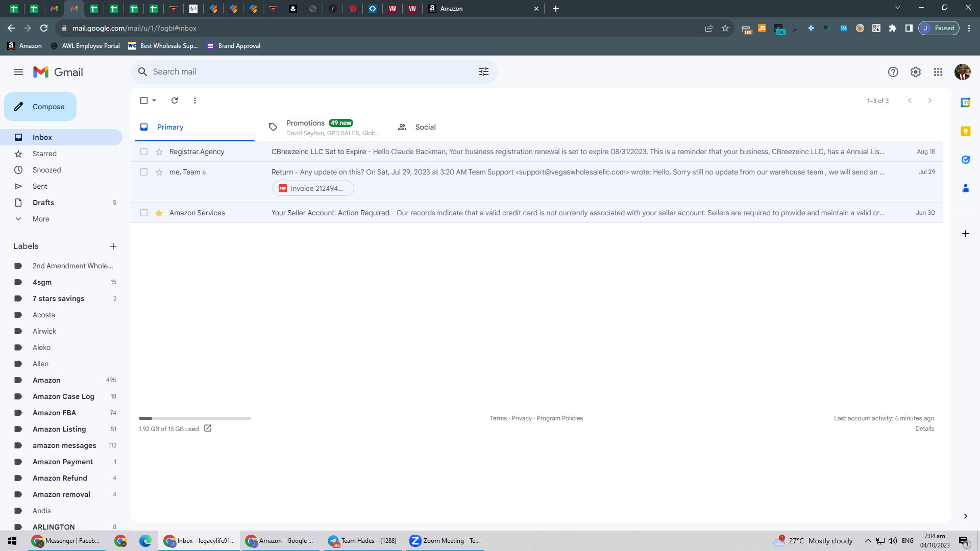This screenshot has height=551, width=980.
Task: Go to newer messages arrow
Action: pos(910,101)
